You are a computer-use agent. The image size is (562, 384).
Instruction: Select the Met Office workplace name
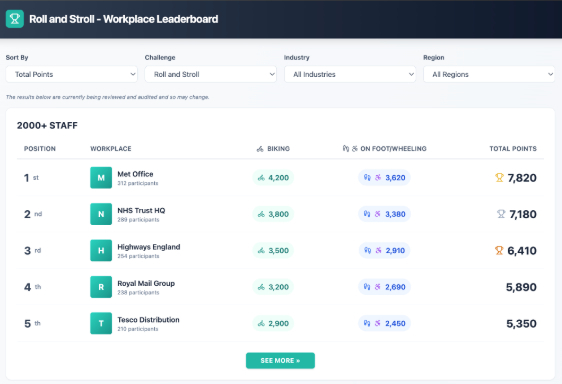point(135,174)
